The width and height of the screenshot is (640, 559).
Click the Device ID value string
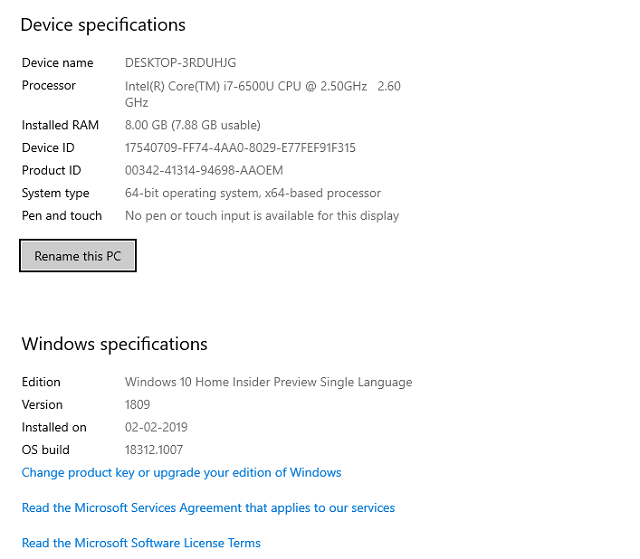click(240, 148)
